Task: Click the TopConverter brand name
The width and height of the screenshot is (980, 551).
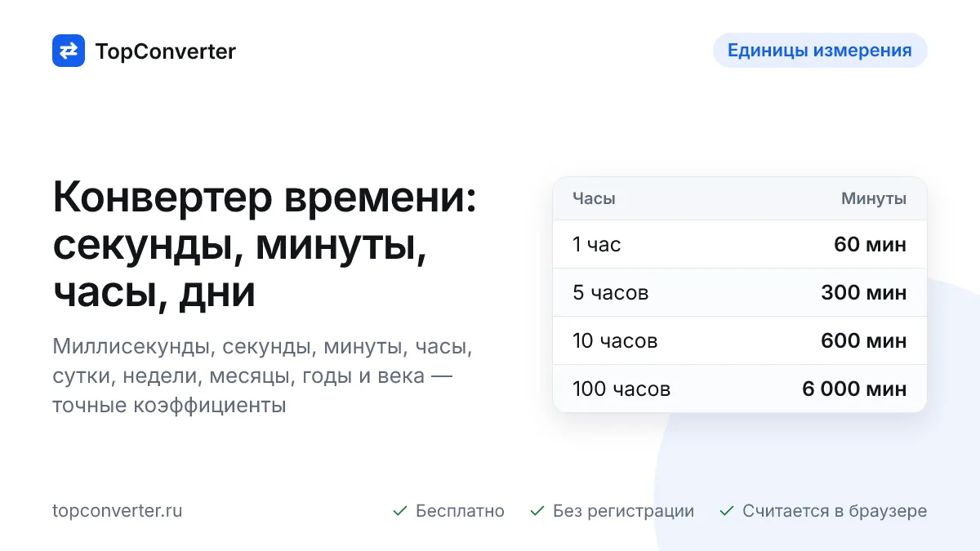Action: pos(166,51)
